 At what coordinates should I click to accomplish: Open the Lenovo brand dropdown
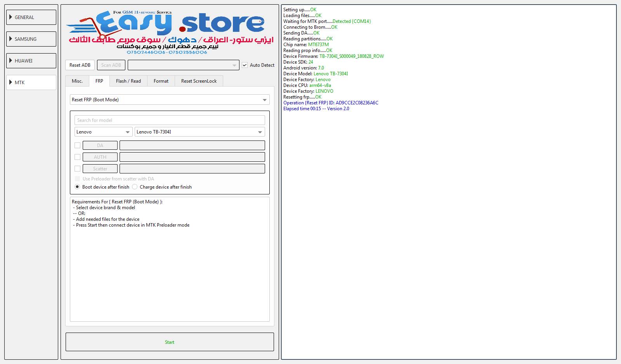[103, 132]
